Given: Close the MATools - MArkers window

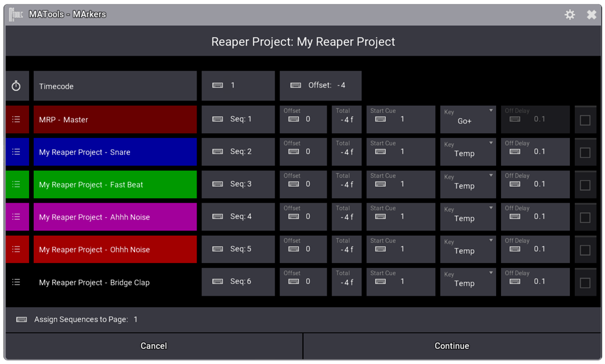Looking at the screenshot, I should coord(591,15).
